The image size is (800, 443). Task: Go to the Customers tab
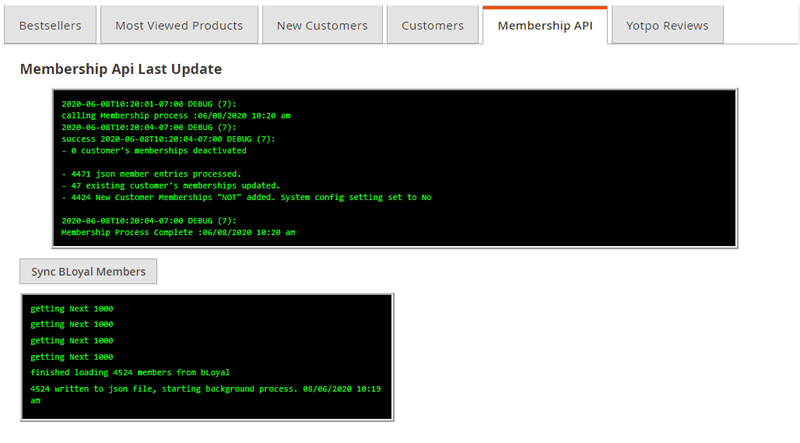[432, 25]
